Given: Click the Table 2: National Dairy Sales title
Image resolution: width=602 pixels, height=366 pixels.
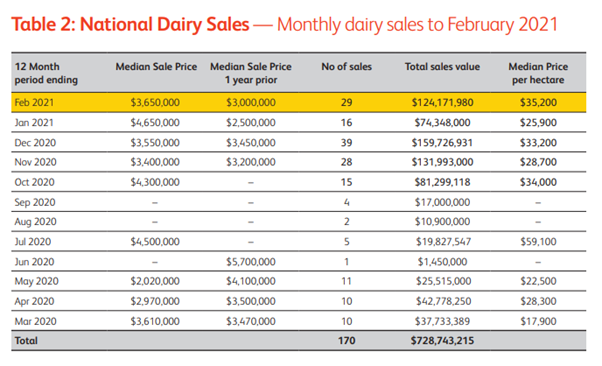Looking at the screenshot, I should click(130, 25).
